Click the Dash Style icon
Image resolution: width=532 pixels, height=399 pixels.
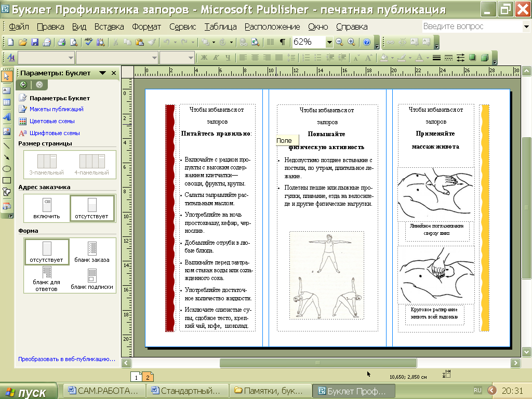click(x=448, y=58)
